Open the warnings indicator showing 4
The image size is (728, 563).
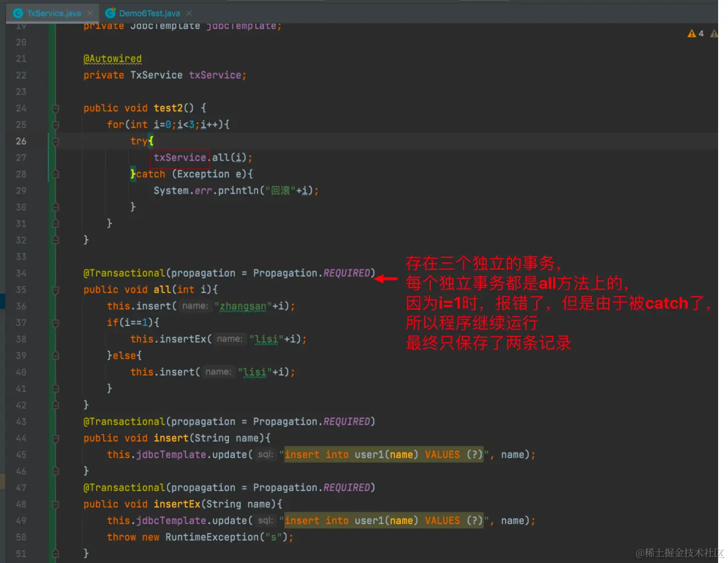pos(696,33)
